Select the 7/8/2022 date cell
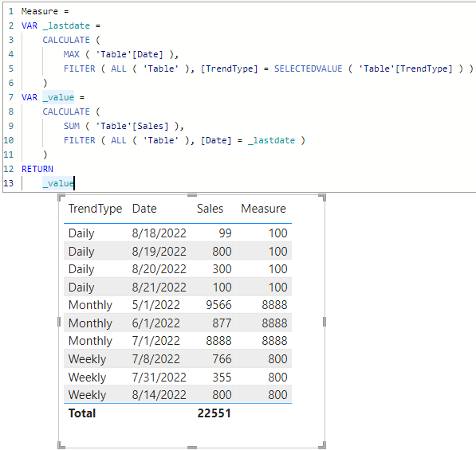This screenshot has height=450, width=476. pyautogui.click(x=155, y=359)
